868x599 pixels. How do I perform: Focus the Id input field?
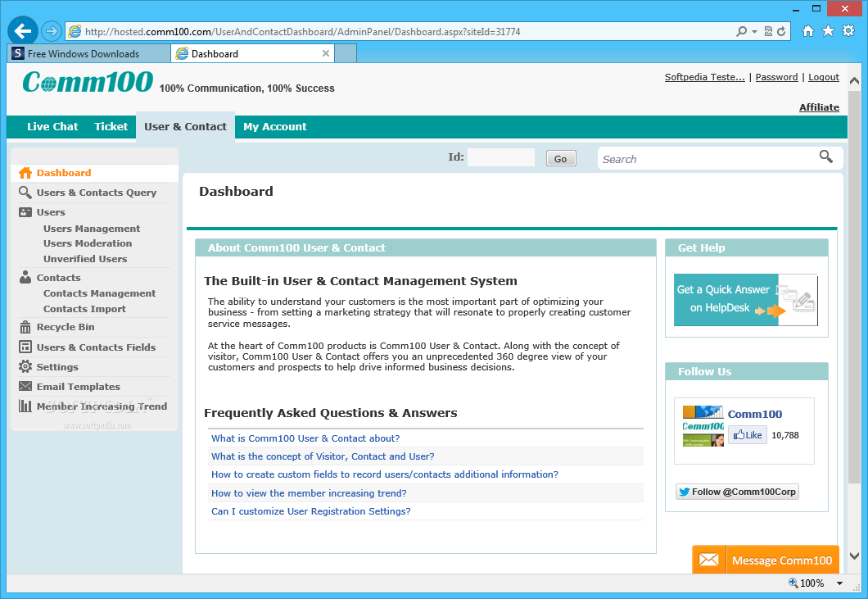coord(501,157)
